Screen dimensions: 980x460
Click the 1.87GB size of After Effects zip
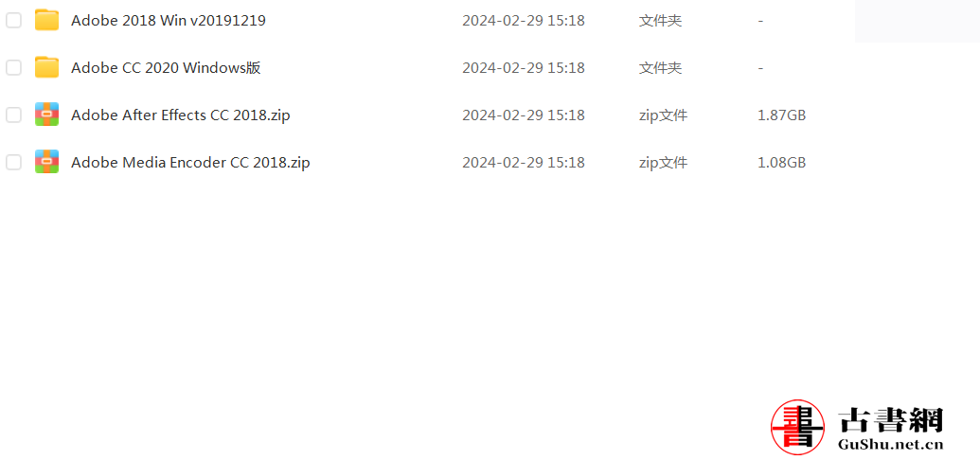click(781, 115)
